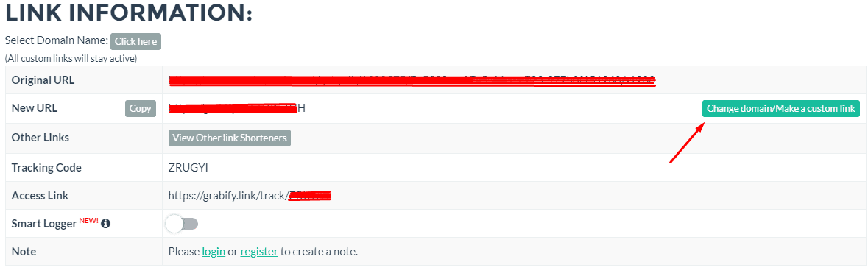The height and width of the screenshot is (279, 868).
Task: View Other link Shorteners button
Action: [230, 138]
